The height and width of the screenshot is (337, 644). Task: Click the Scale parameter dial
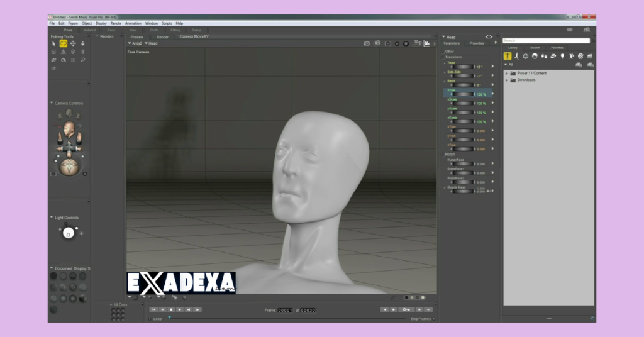[x=463, y=94]
